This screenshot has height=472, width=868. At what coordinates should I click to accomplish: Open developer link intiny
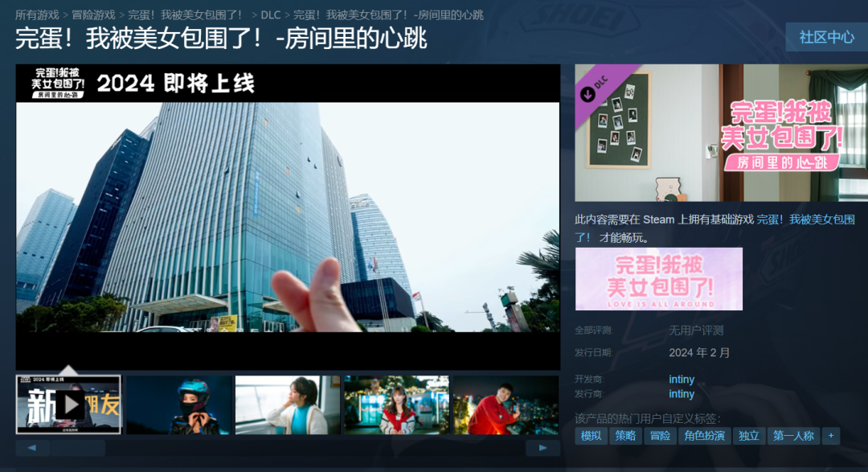click(682, 380)
